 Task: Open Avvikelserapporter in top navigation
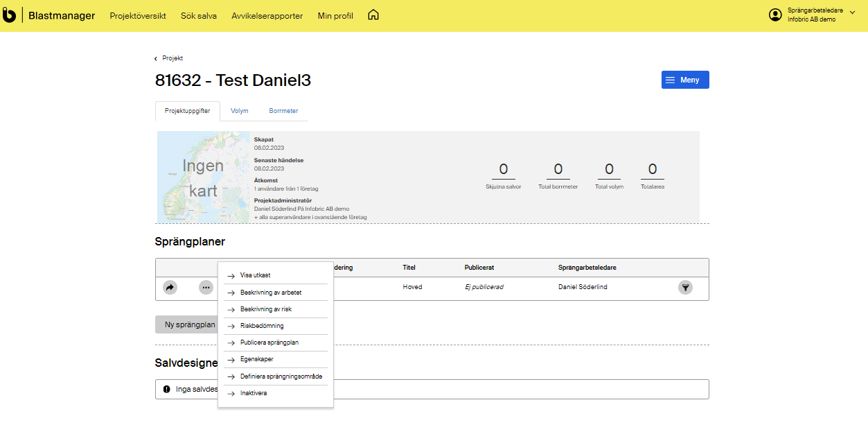click(x=267, y=15)
